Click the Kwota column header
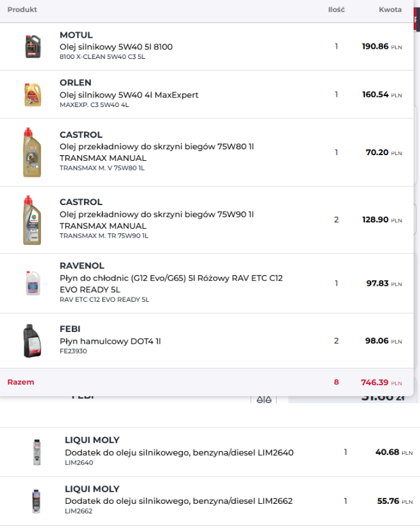This screenshot has height=532, width=420. pos(390,10)
